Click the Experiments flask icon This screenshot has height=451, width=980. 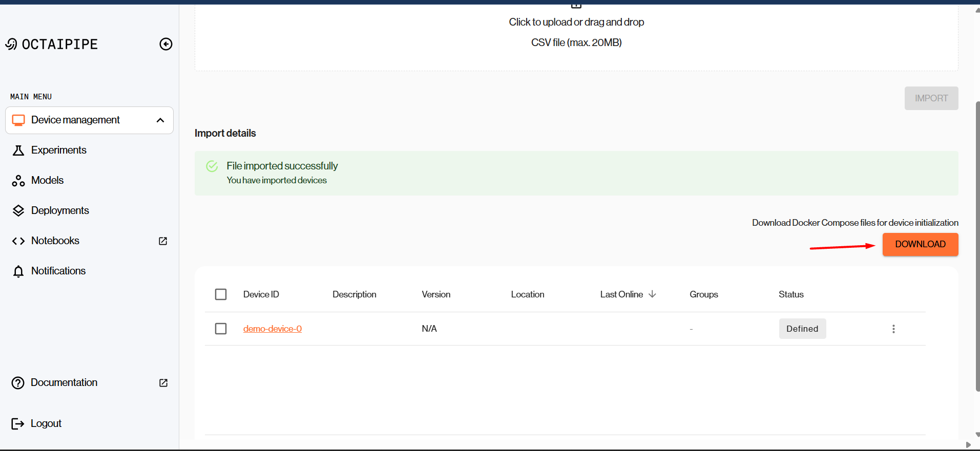click(18, 151)
